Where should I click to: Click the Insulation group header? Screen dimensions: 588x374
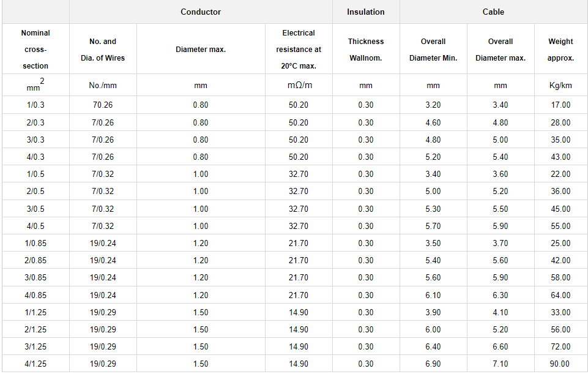(x=366, y=12)
